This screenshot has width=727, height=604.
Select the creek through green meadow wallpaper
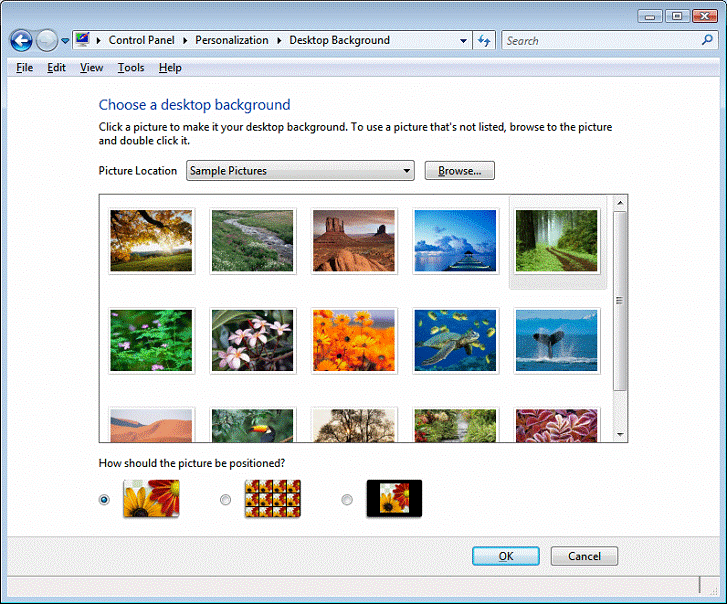(x=253, y=241)
